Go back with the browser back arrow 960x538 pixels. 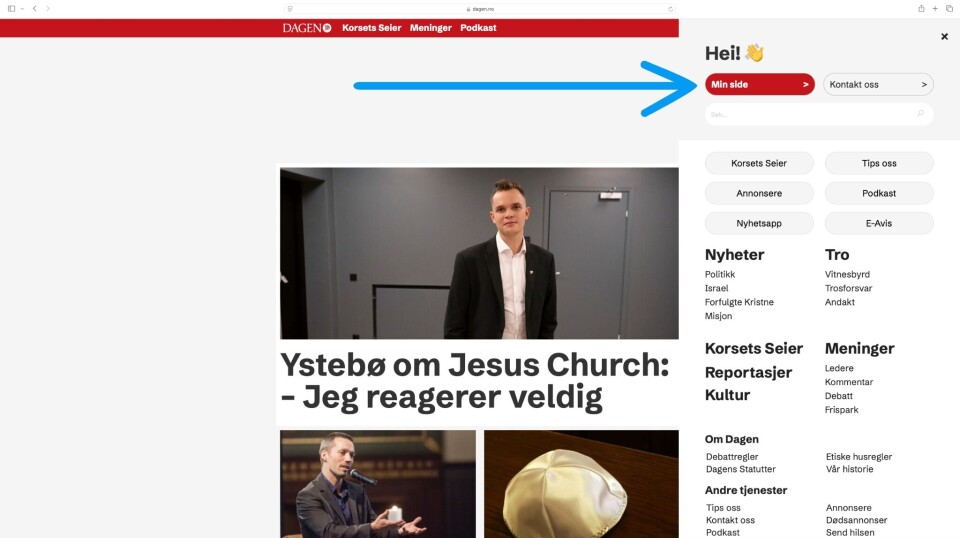pos(34,9)
